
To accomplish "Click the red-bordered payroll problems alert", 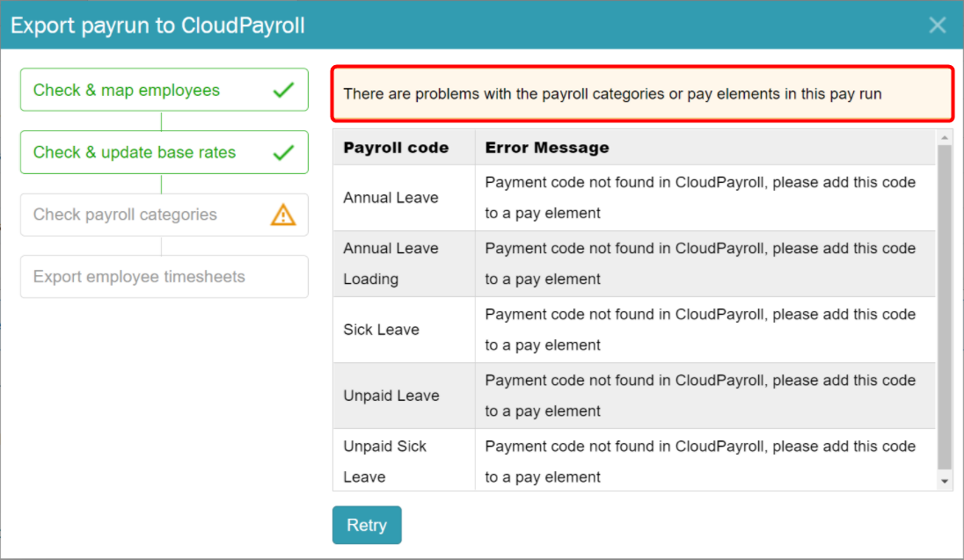I will coord(642,93).
